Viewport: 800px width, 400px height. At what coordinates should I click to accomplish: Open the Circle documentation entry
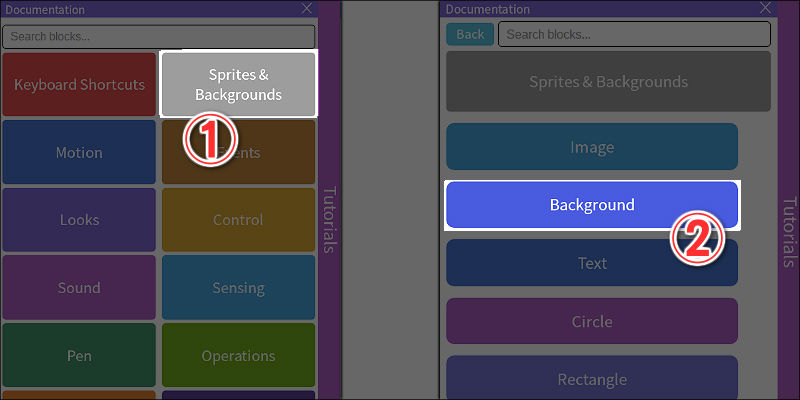pyautogui.click(x=592, y=321)
